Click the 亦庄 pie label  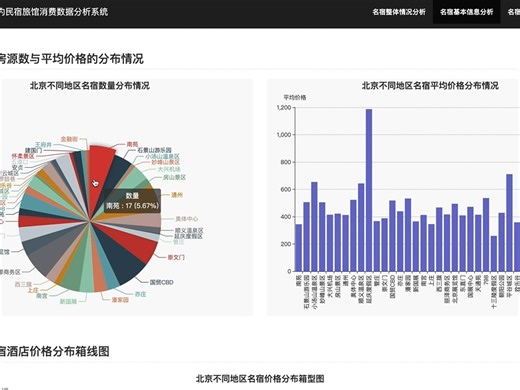(x=140, y=294)
